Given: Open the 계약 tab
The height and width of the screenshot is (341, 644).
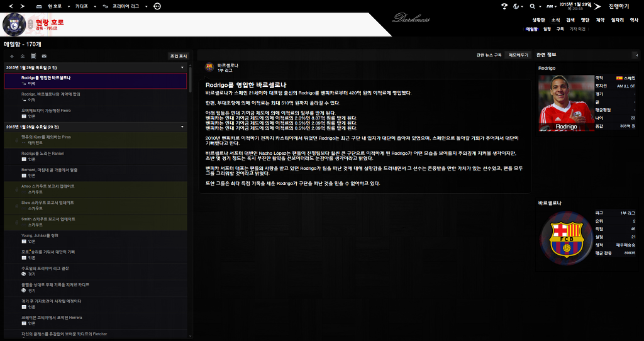Looking at the screenshot, I should 600,20.
